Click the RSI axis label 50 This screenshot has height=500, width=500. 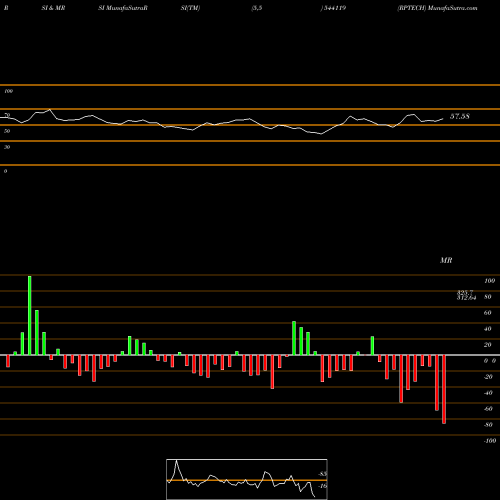(7, 131)
